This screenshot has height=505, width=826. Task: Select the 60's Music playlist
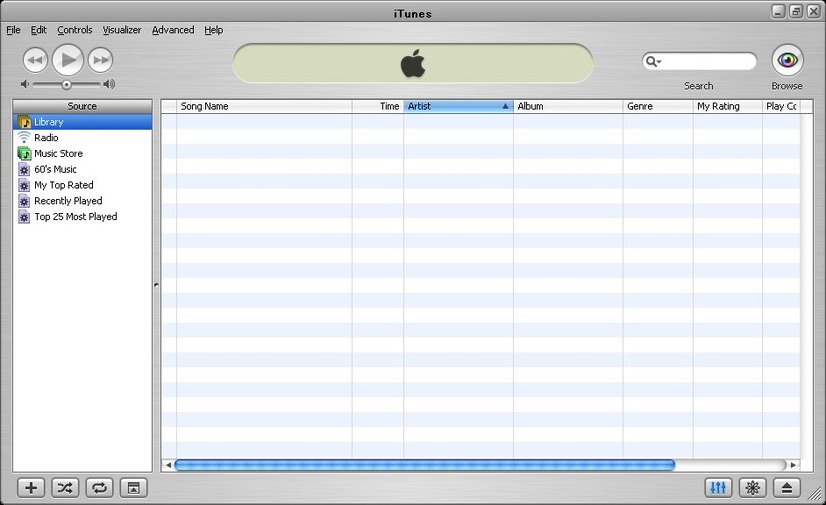point(83,170)
